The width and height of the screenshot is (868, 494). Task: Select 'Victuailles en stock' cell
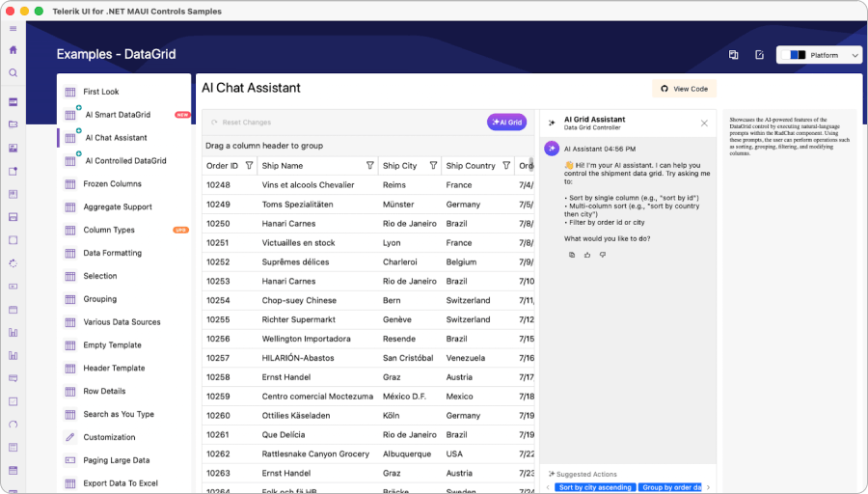pos(317,242)
